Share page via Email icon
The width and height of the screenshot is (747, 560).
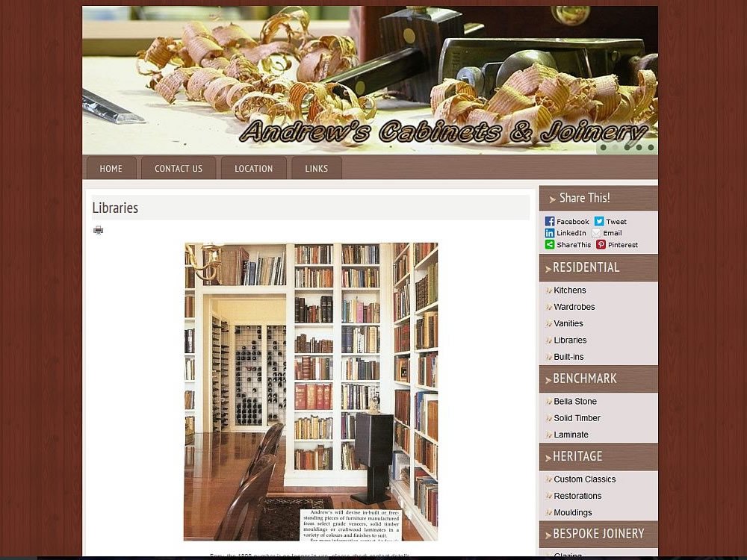597,233
